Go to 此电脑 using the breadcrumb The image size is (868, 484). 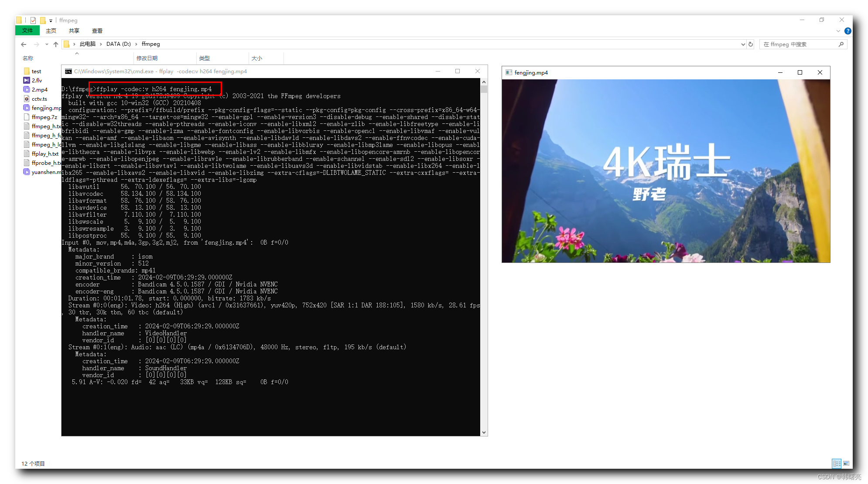tap(87, 44)
